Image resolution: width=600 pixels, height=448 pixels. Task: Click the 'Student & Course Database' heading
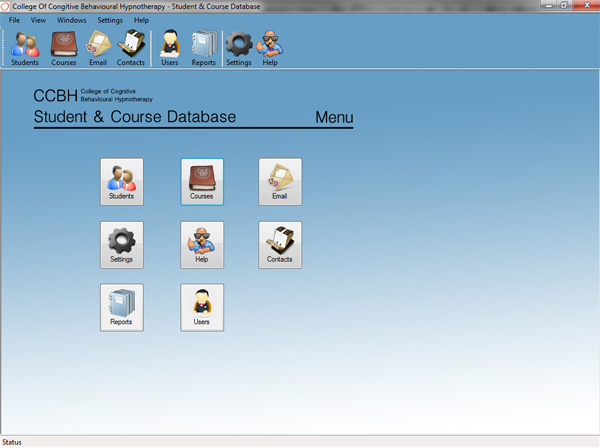[x=135, y=117]
